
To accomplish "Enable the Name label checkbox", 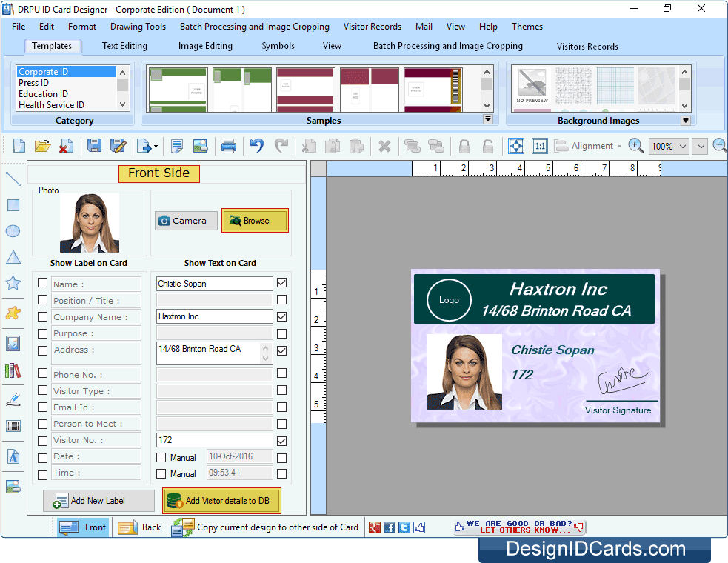I will [x=42, y=283].
